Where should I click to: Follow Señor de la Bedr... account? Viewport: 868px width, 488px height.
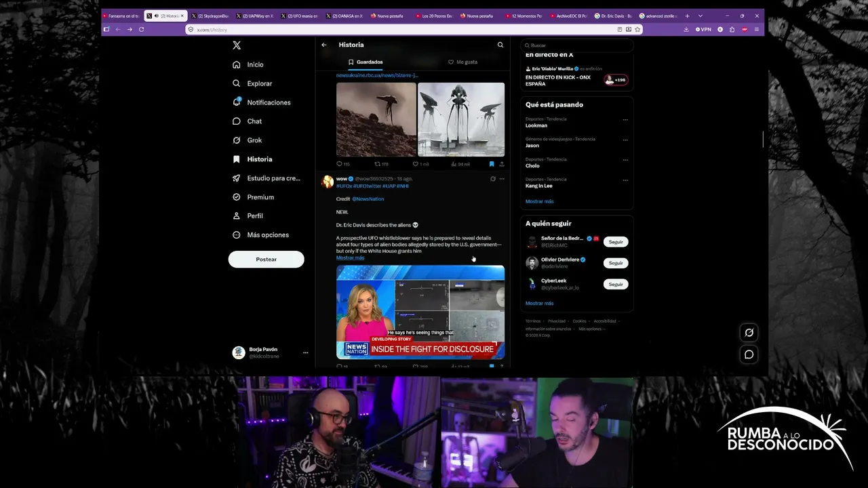616,242
